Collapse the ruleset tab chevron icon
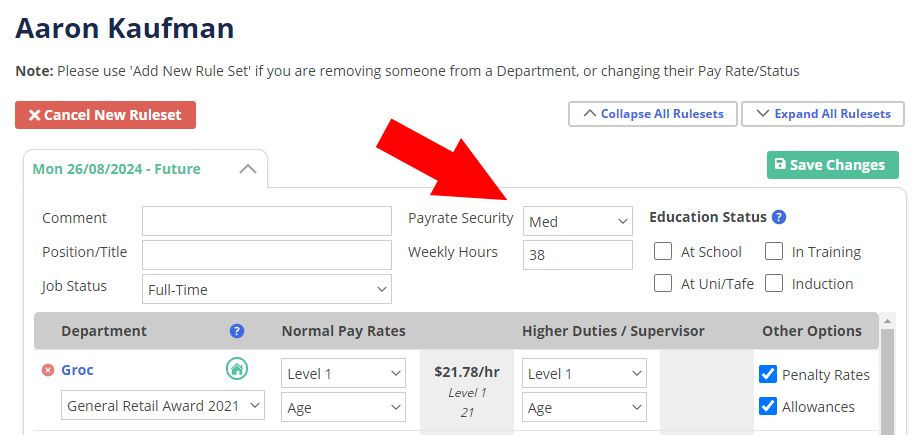The image size is (921, 435). tap(248, 169)
